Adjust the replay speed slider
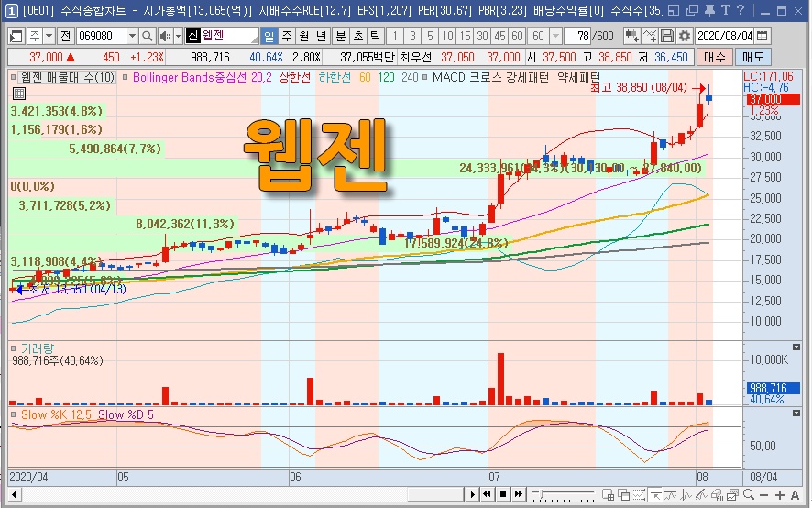812x508 pixels. tap(563, 495)
